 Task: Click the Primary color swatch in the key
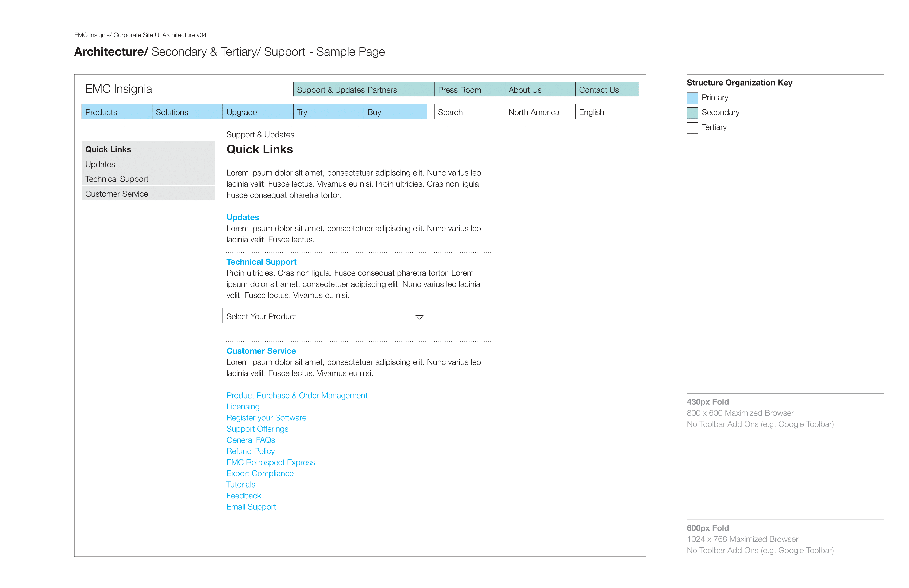(x=692, y=98)
